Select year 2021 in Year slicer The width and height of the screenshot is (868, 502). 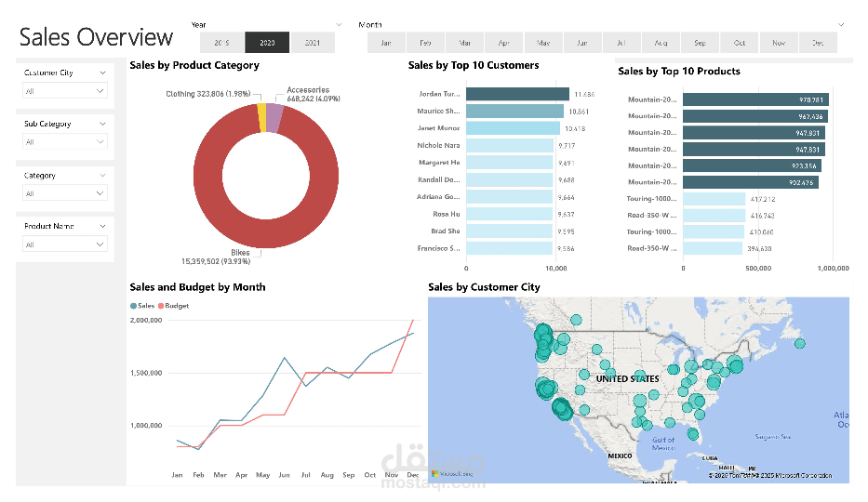tap(313, 43)
